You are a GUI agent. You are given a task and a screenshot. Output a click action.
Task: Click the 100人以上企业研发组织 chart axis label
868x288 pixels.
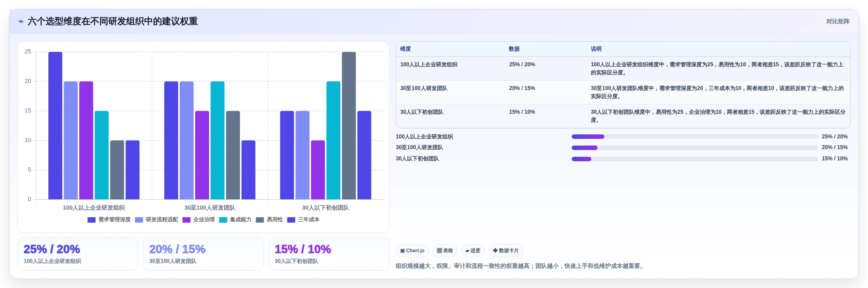(94, 208)
